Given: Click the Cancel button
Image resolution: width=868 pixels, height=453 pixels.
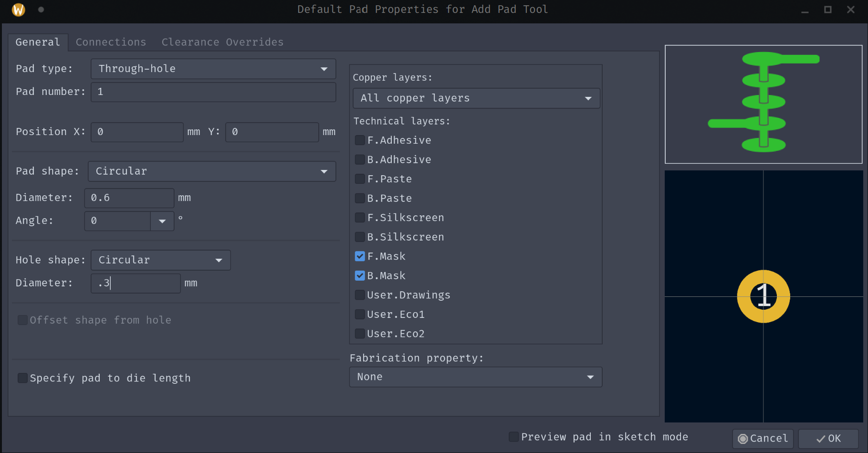Looking at the screenshot, I should 763,439.
